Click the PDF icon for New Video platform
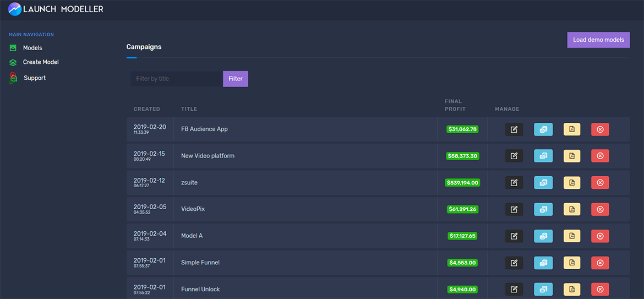Viewport: 644px width, 299px height. (572, 156)
